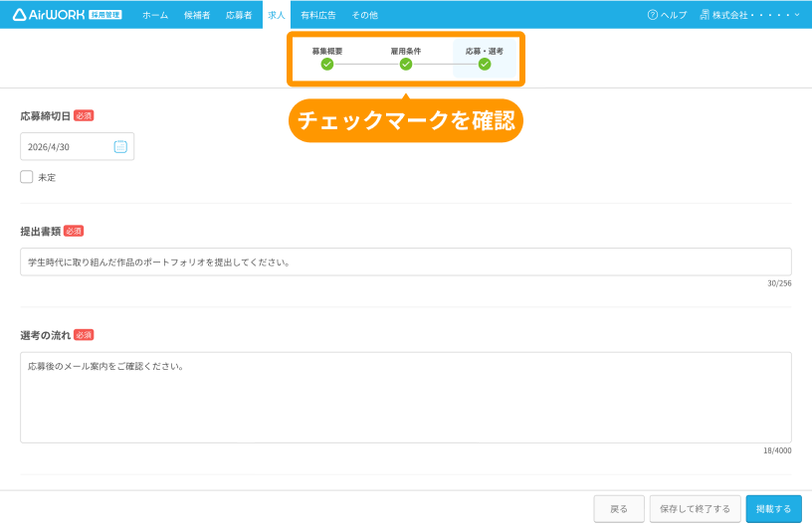Click the 提出書類 label
This screenshot has width=812, height=528.
click(x=41, y=232)
